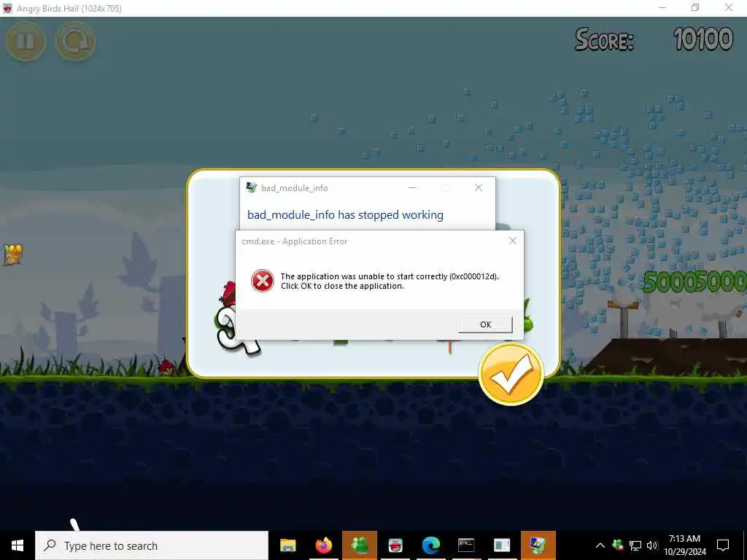Open the command prompt taskbar icon

(466, 545)
